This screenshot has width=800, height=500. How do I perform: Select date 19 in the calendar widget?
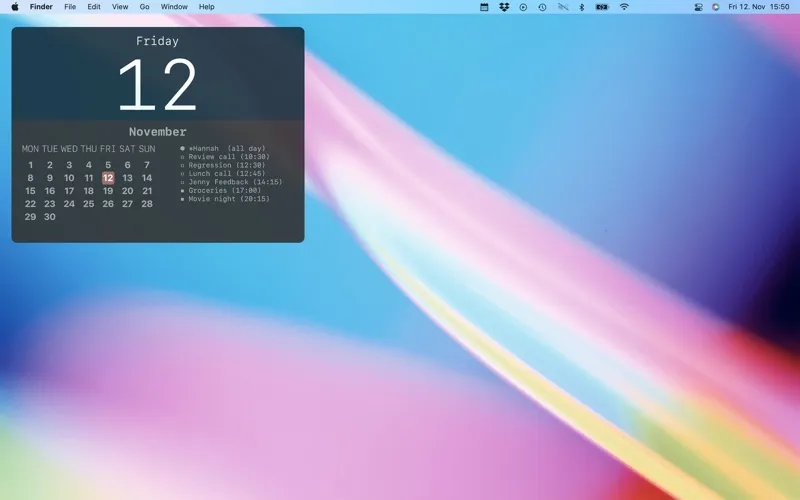[x=108, y=191]
